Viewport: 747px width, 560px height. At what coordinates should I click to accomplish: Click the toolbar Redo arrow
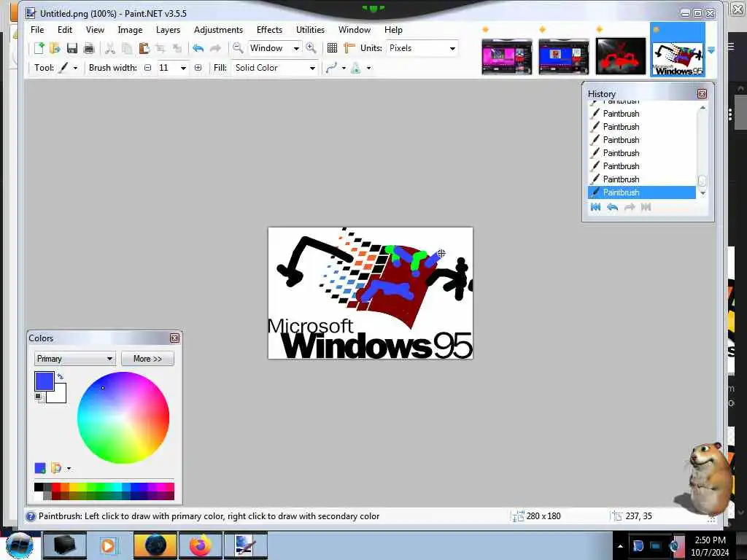pos(215,48)
